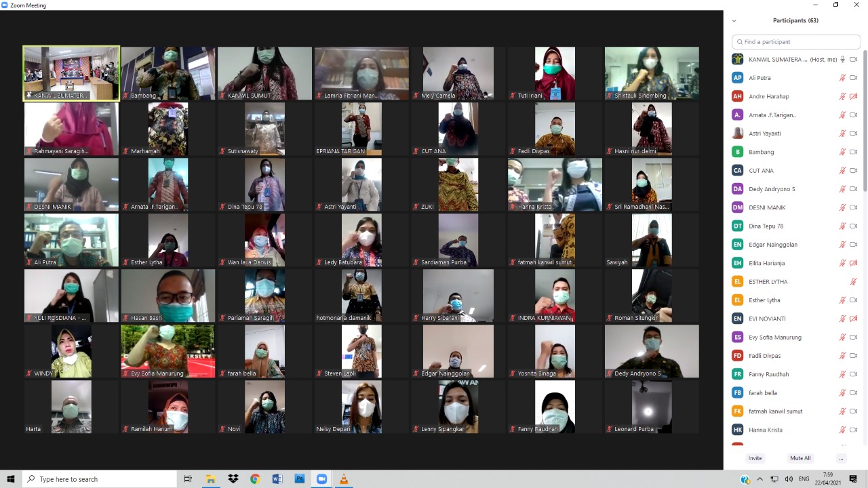Click Bambang's camera icon in participants list
The height and width of the screenshot is (488, 868).
point(854,152)
